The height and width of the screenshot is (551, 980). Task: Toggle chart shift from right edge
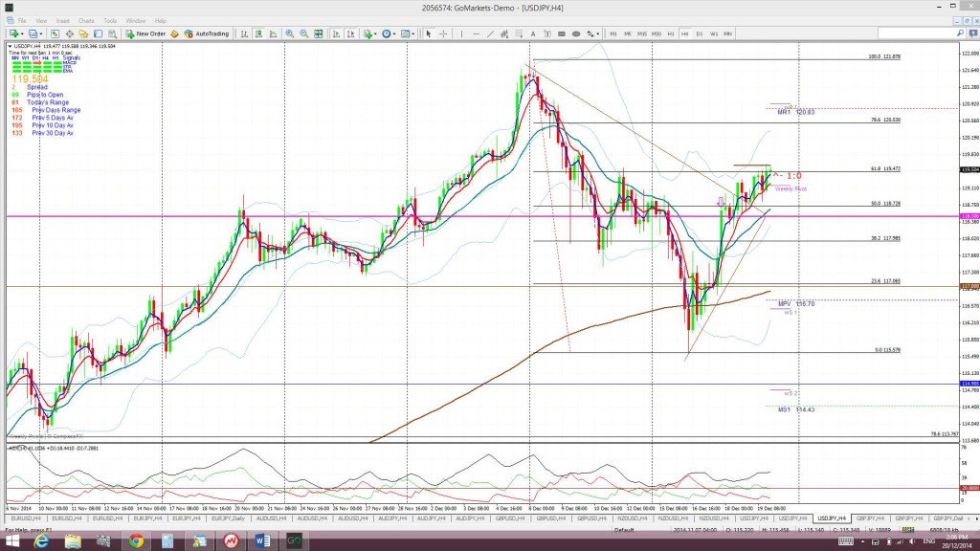coord(350,33)
